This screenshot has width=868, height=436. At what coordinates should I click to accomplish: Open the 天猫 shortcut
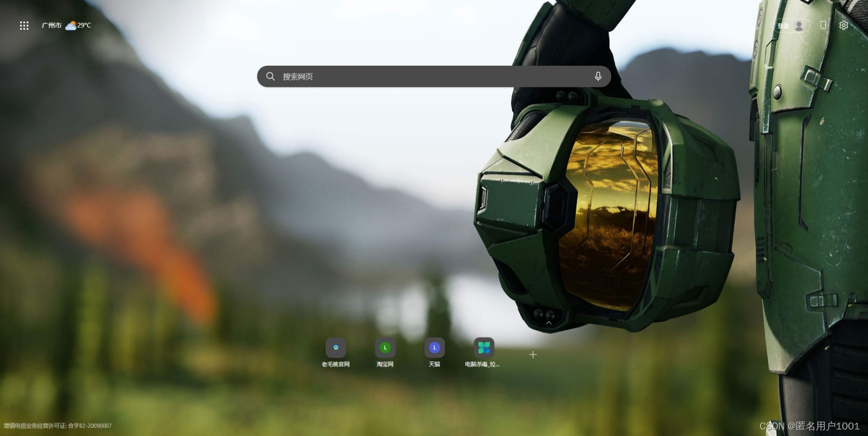434,352
